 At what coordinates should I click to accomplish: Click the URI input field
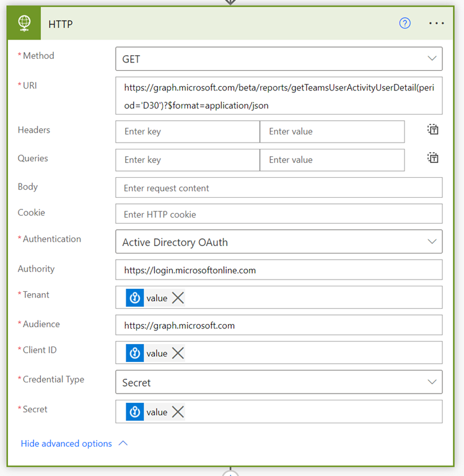pos(279,96)
